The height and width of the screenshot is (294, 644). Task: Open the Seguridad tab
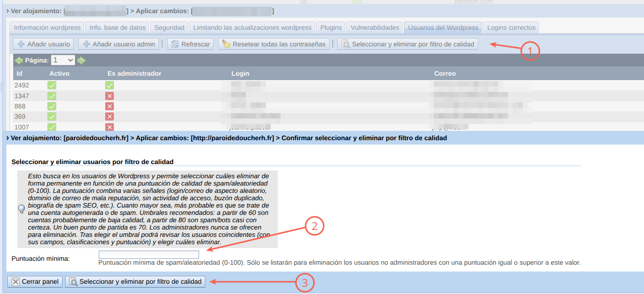(x=169, y=27)
